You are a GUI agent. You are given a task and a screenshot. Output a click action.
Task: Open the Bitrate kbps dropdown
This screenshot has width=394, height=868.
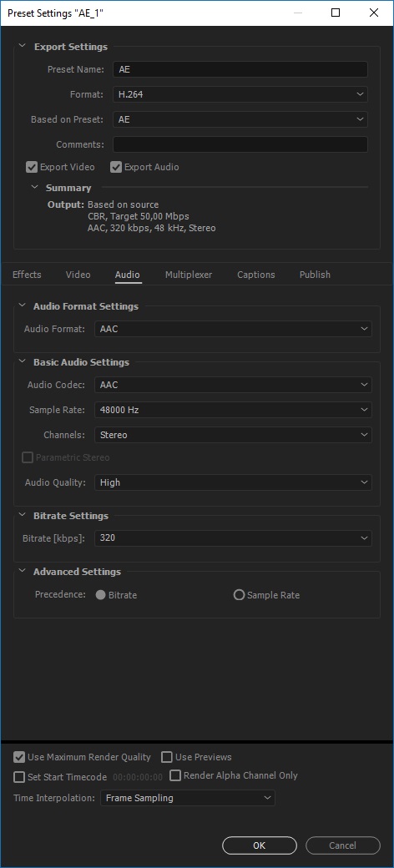tap(233, 538)
